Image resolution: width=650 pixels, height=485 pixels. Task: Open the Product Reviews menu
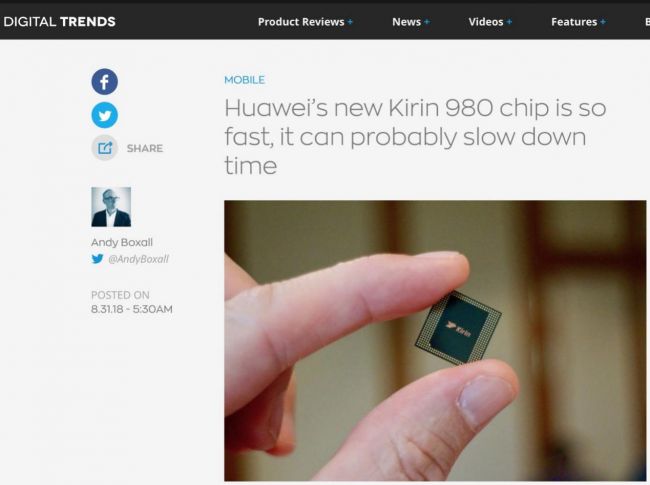tap(301, 22)
